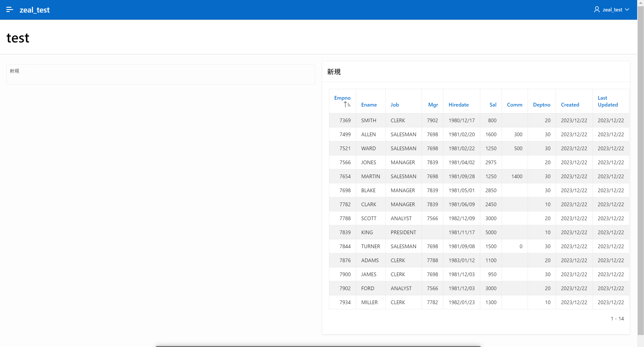Sort by the Sal column header
Viewport: 644px width, 347px height.
(493, 105)
